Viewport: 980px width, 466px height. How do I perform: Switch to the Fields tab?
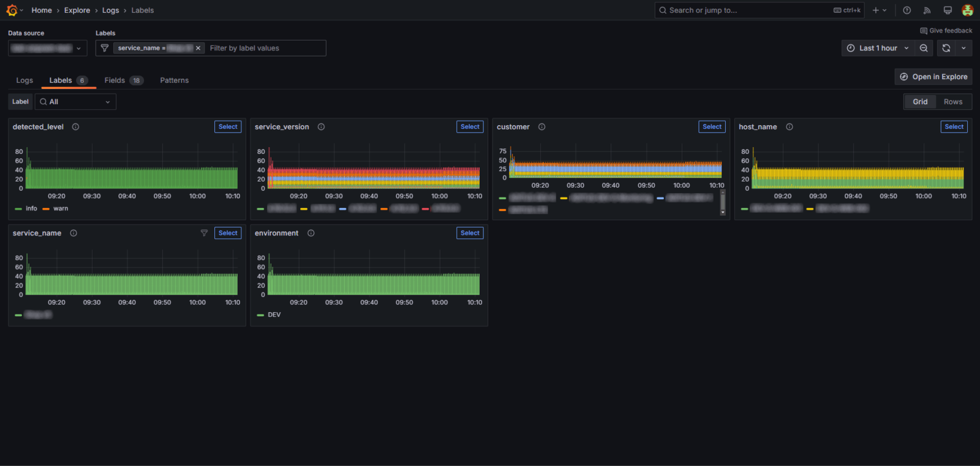pos(124,80)
